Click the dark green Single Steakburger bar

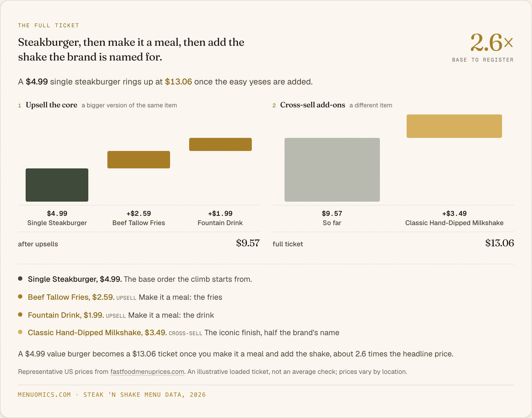(x=57, y=185)
